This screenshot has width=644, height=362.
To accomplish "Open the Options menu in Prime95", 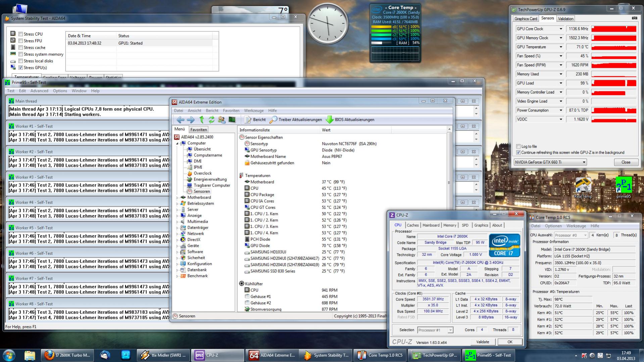I will click(60, 91).
